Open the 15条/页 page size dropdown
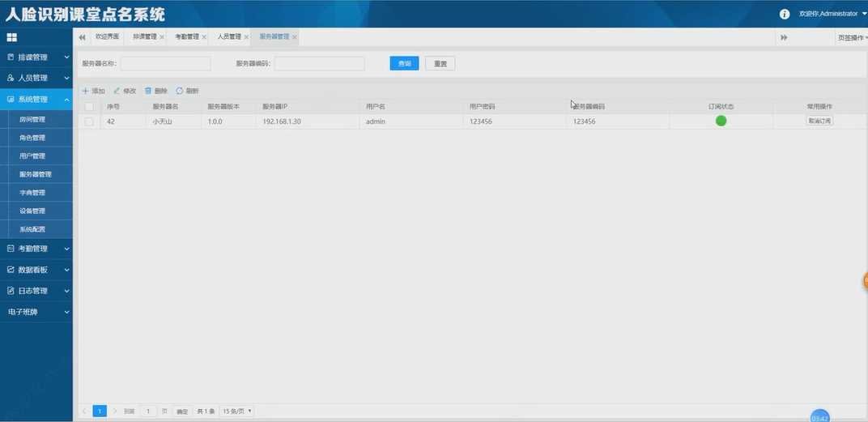This screenshot has height=422, width=868. click(x=237, y=411)
